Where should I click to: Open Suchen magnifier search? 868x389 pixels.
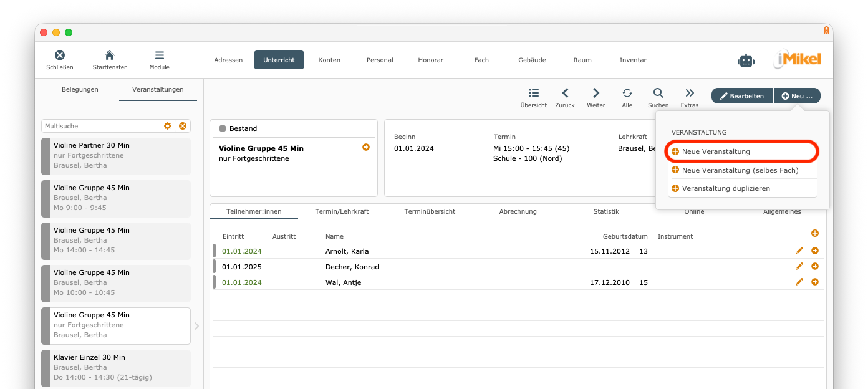pos(658,94)
